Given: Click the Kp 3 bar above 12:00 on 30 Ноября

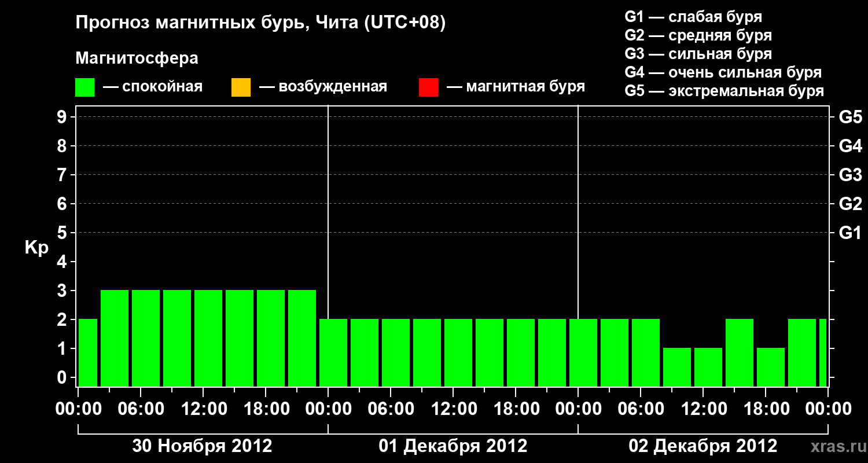Looking at the screenshot, I should pos(208,338).
